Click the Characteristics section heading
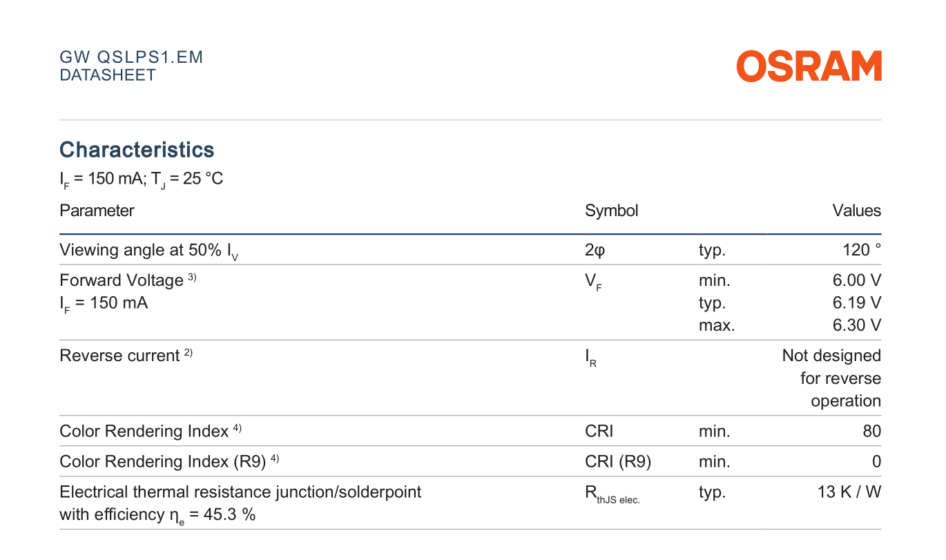 (137, 150)
